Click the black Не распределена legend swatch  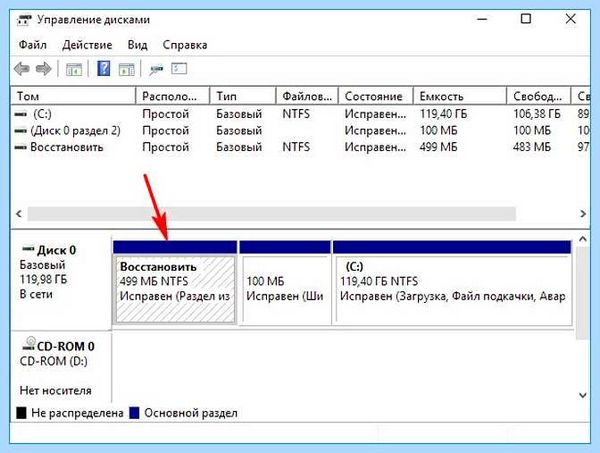[21, 413]
